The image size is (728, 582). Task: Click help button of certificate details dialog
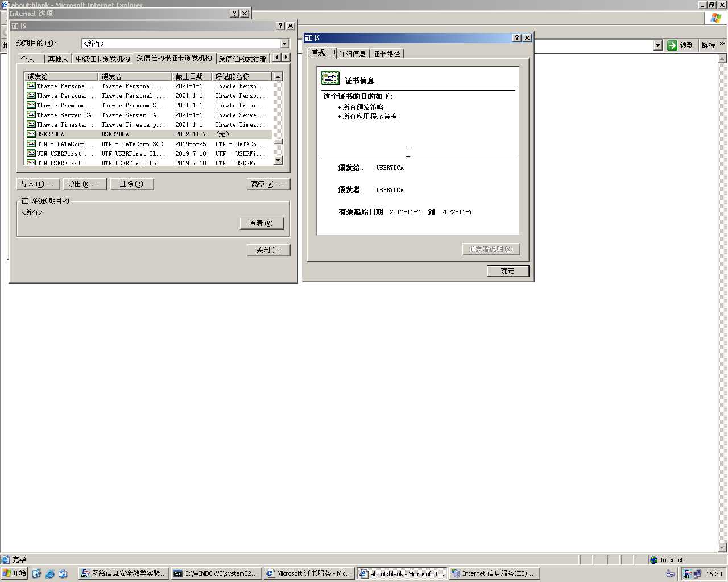coord(517,38)
